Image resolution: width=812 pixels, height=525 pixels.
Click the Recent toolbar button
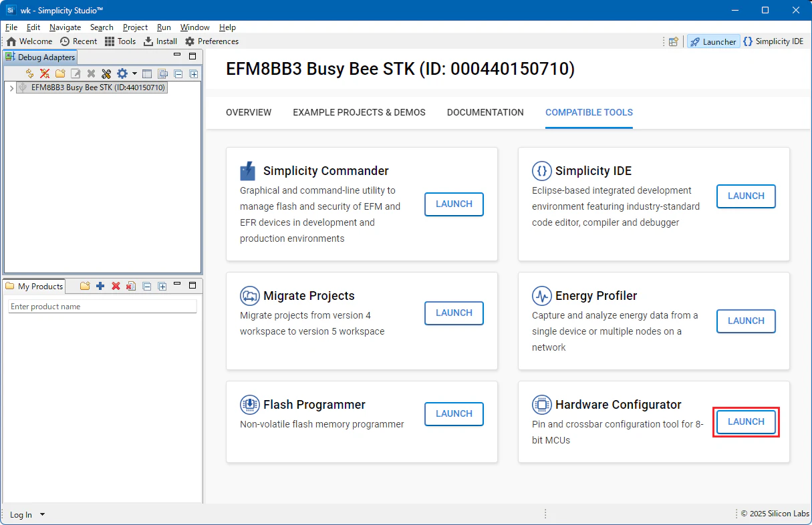(x=78, y=41)
